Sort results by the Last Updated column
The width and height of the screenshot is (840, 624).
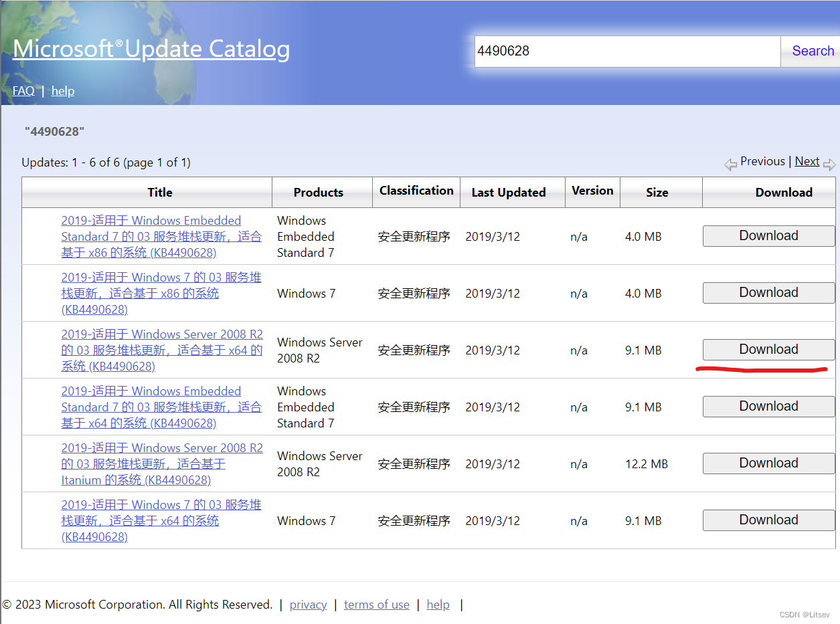tap(509, 192)
